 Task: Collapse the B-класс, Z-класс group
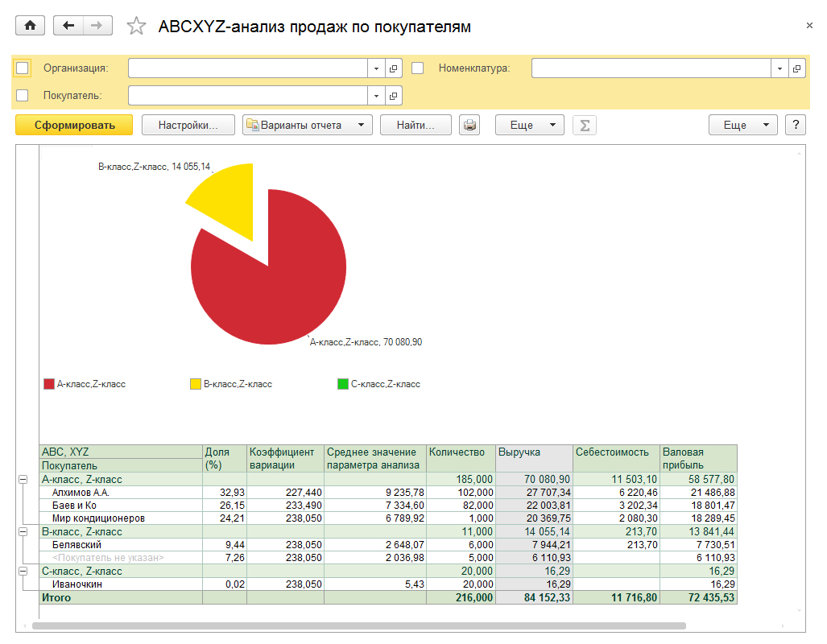coord(22,532)
